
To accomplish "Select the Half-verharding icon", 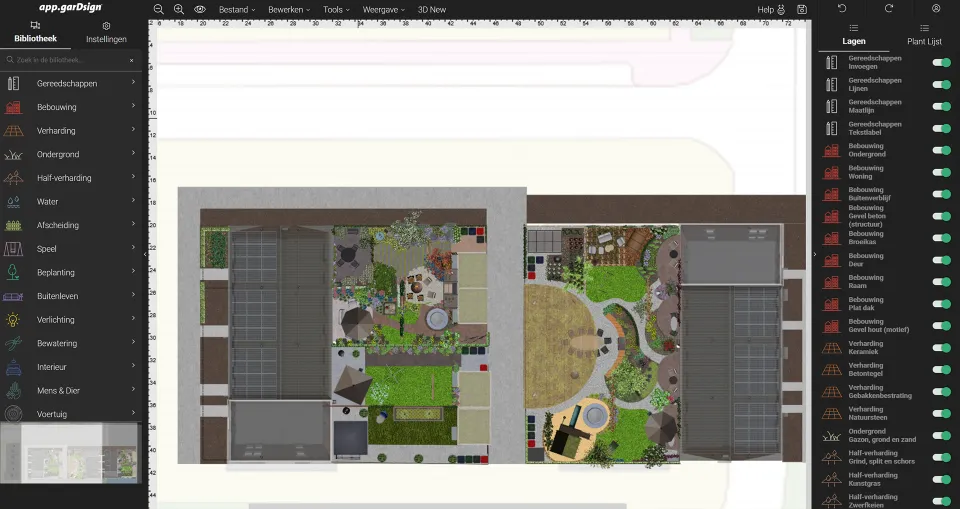I will tap(13, 178).
